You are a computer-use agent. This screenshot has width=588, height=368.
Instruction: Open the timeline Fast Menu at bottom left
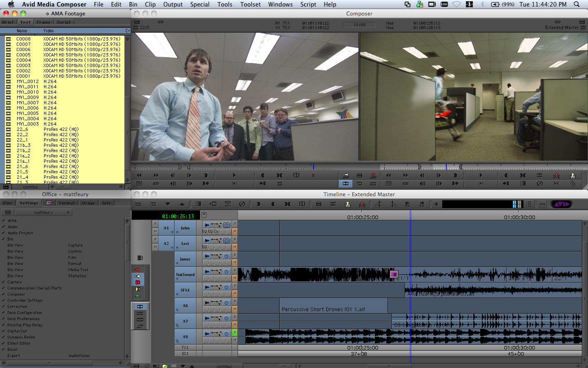[x=136, y=366]
